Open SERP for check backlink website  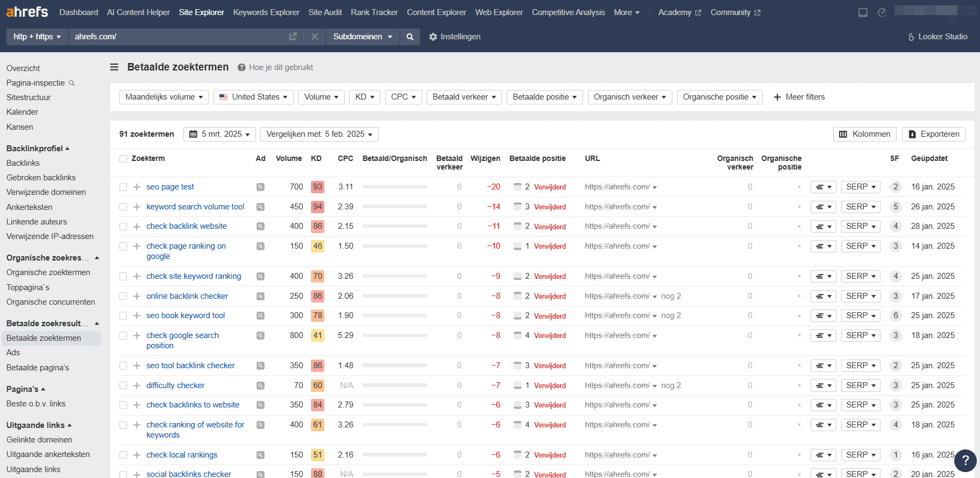(x=861, y=227)
